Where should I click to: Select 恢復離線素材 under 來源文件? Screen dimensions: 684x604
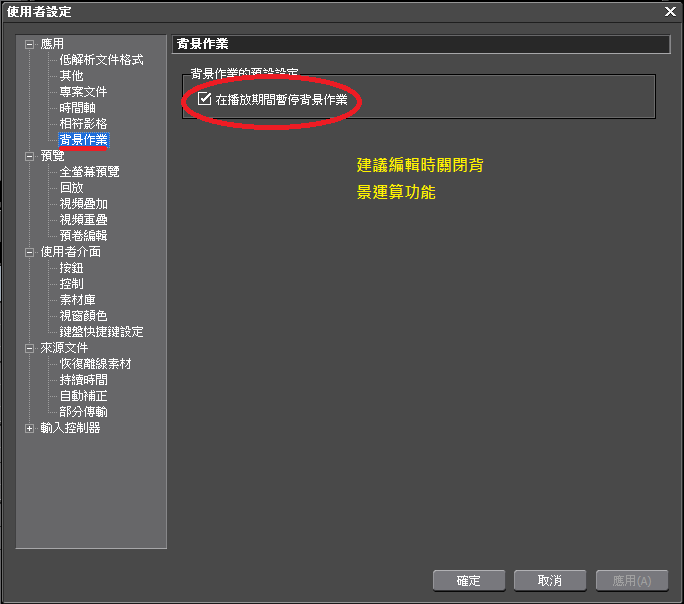coord(95,364)
